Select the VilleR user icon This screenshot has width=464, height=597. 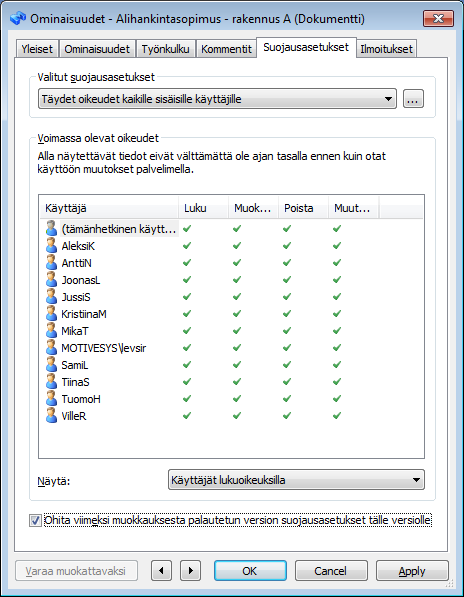(x=51, y=416)
